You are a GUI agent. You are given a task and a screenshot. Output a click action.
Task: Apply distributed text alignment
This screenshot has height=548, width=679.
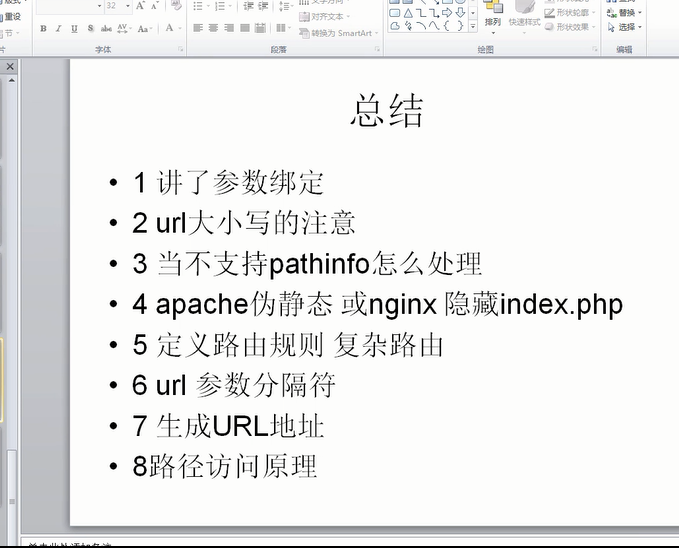(260, 28)
